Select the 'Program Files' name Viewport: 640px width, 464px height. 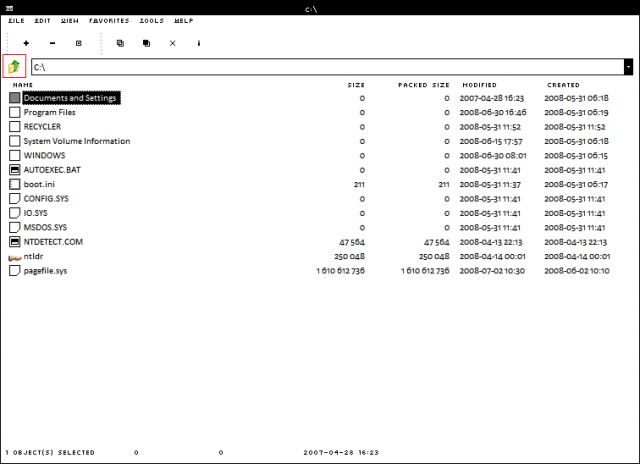click(x=49, y=112)
